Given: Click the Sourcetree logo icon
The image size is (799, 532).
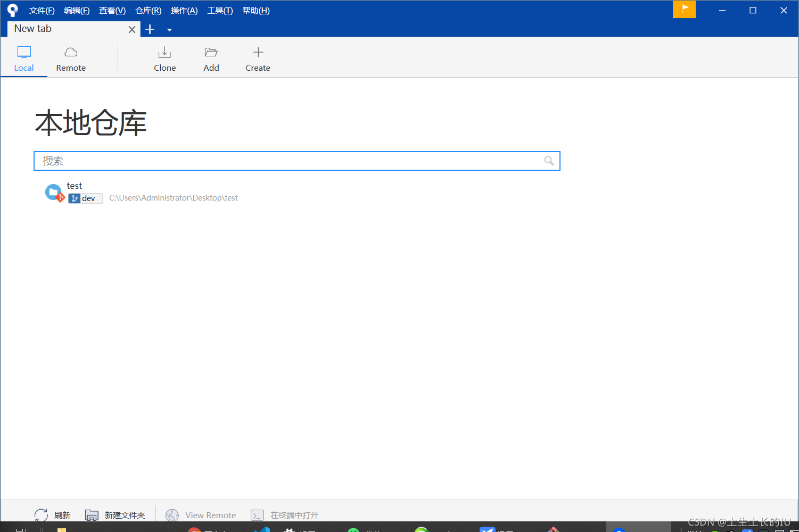Looking at the screenshot, I should 12,10.
